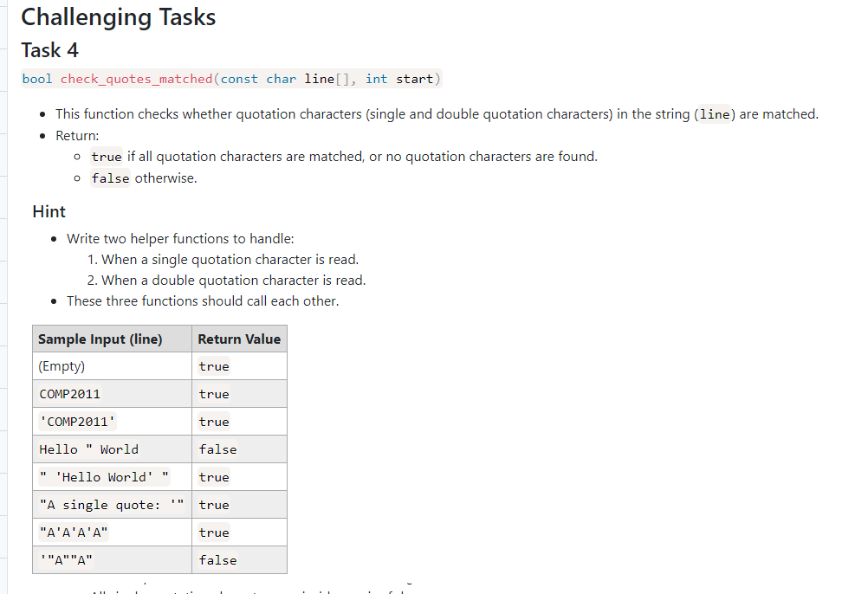Screen dimensions: 868x594
Task: Click the single-quoted 'COMP2011' table cell
Action: tap(77, 422)
